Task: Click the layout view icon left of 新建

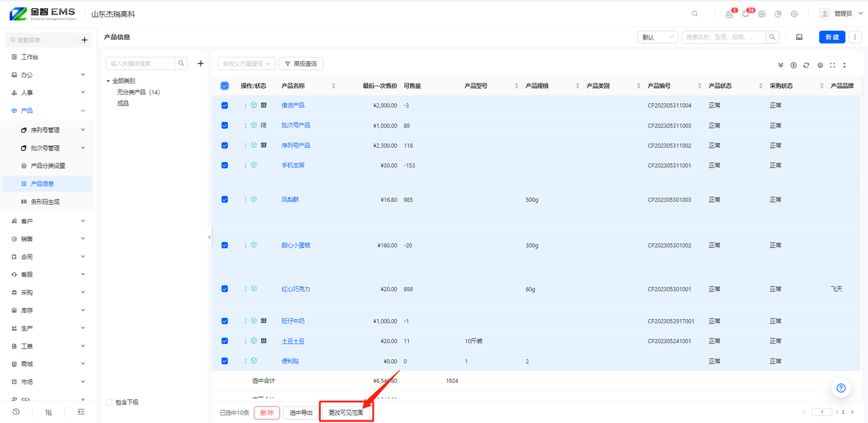Action: (800, 37)
